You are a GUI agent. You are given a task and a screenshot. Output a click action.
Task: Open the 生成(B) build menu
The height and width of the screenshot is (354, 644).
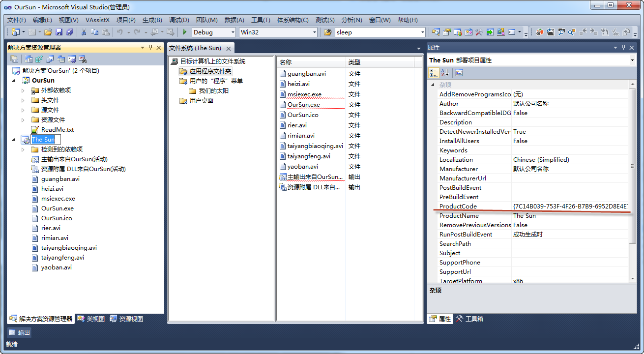(152, 20)
